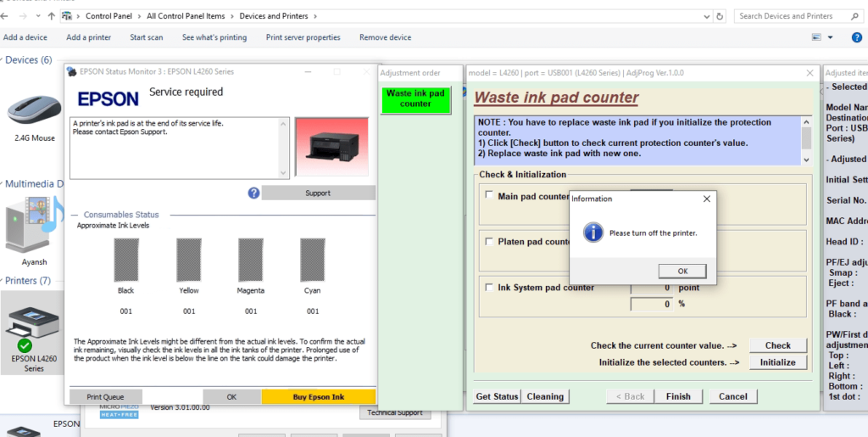This screenshot has height=437, width=868.
Task: Click the Technical Support button
Action: [395, 412]
